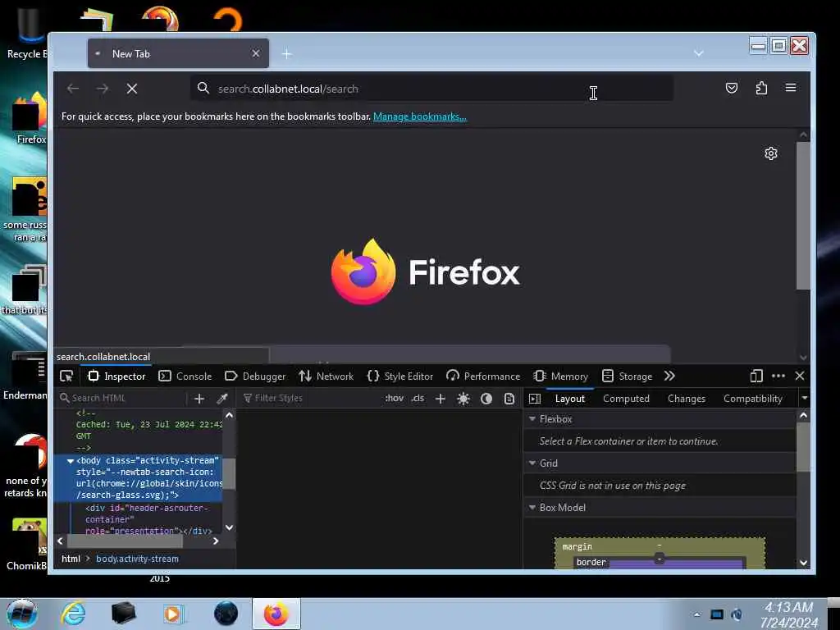This screenshot has height=630, width=840.
Task: Click the box model border label
Action: [591, 562]
